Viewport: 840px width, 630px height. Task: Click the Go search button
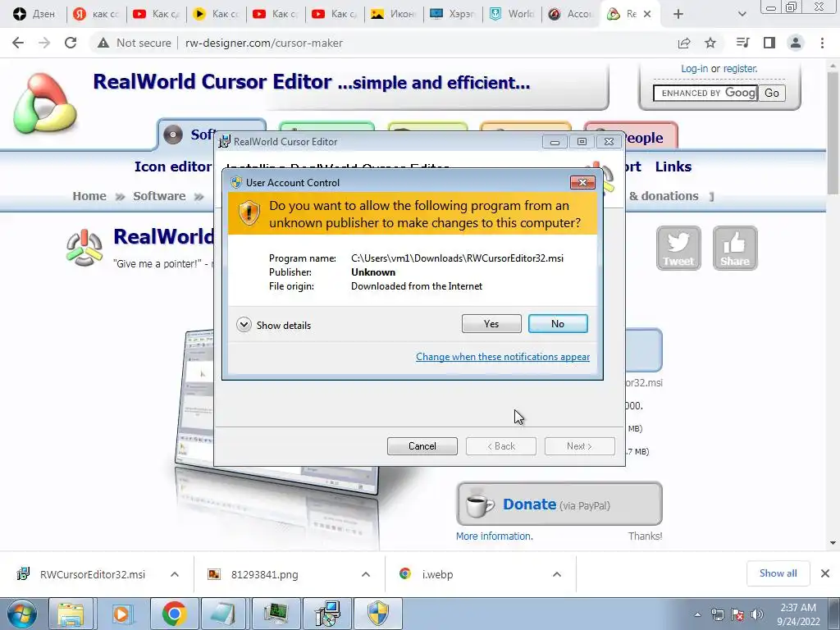tap(771, 93)
